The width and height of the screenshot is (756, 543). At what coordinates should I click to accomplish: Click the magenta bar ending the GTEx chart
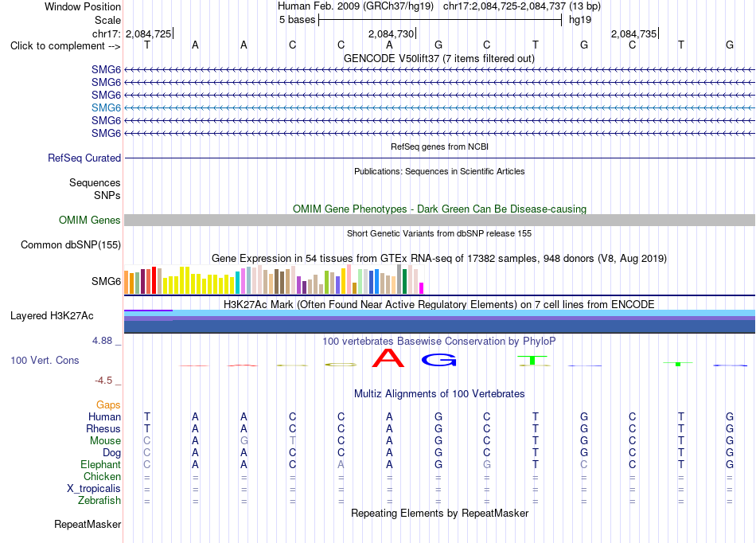pyautogui.click(x=422, y=288)
